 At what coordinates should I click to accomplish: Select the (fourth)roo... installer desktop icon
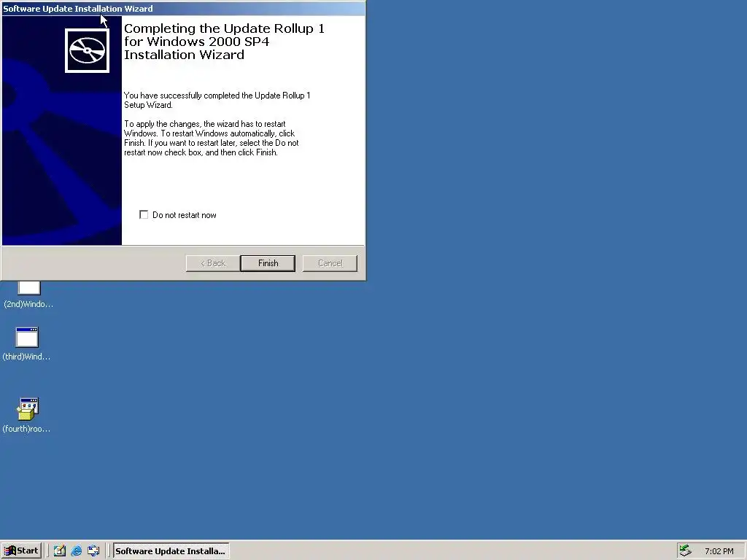click(x=27, y=415)
